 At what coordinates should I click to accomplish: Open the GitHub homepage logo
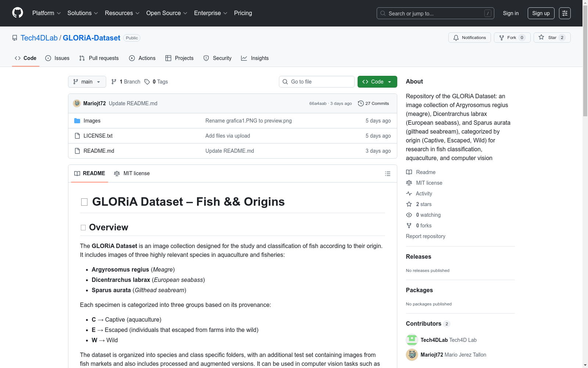18,13
